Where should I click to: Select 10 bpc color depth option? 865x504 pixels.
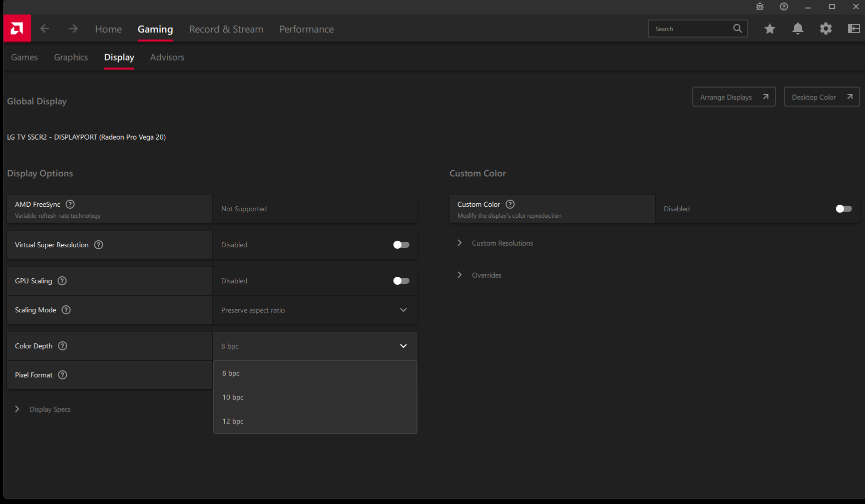pyautogui.click(x=233, y=397)
